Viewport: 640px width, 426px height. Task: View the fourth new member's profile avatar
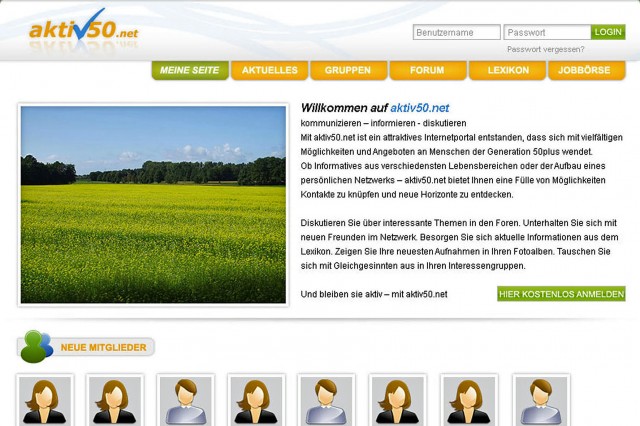pyautogui.click(x=257, y=401)
